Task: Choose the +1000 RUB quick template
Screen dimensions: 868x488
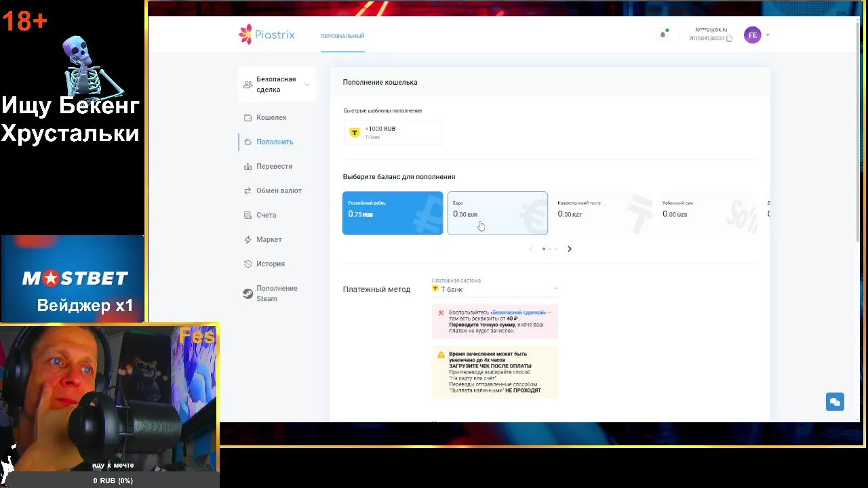Action: pos(393,132)
